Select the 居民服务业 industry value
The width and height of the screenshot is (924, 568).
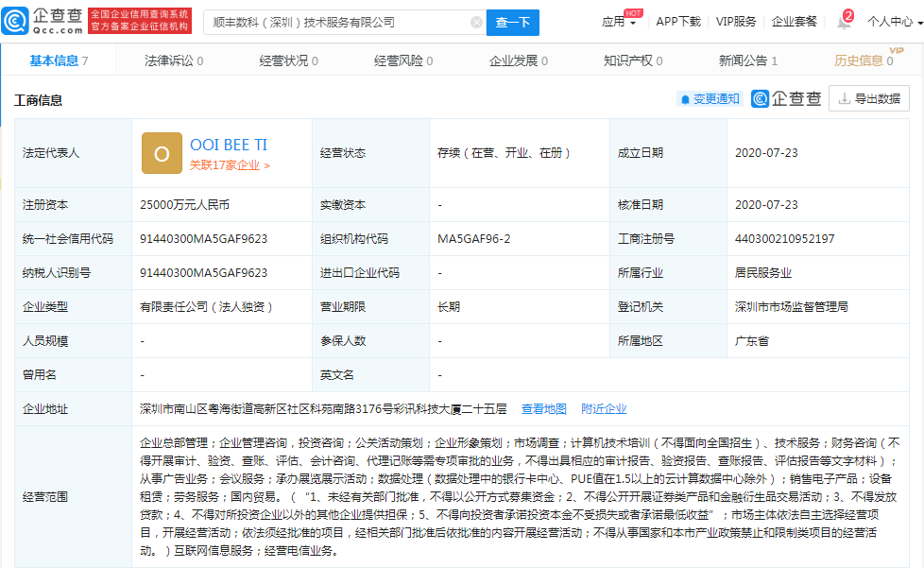tap(763, 273)
